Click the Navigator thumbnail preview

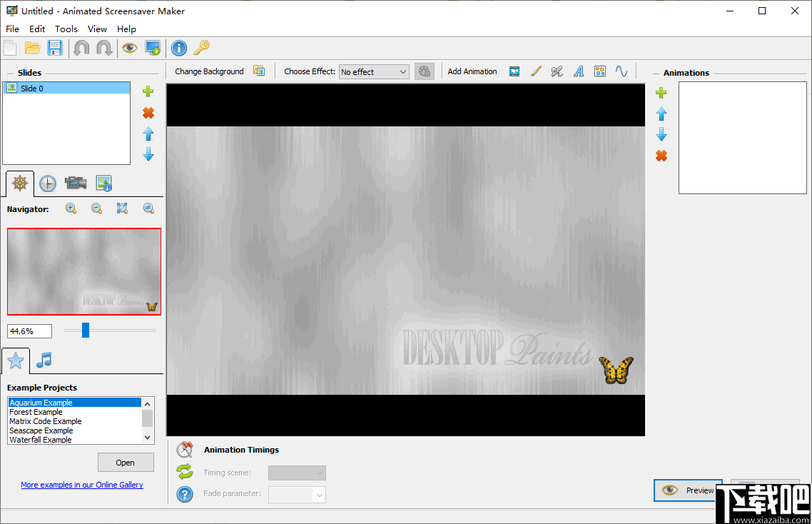[x=84, y=271]
